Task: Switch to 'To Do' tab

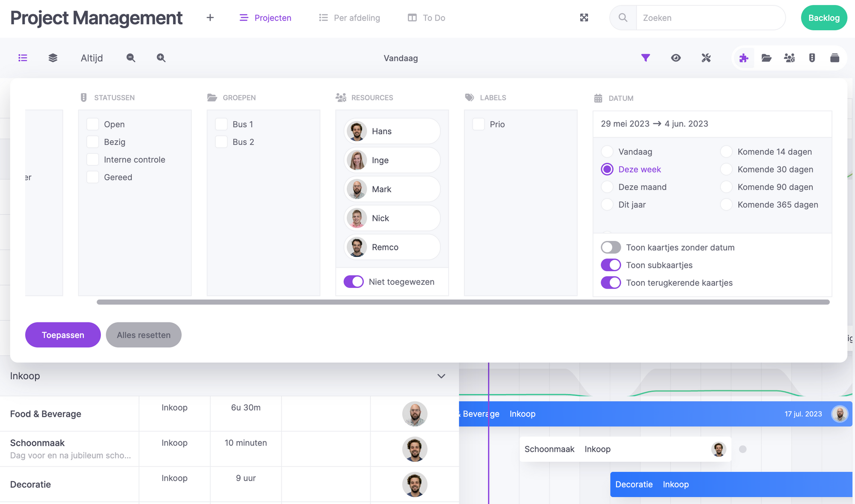Action: 435,17
